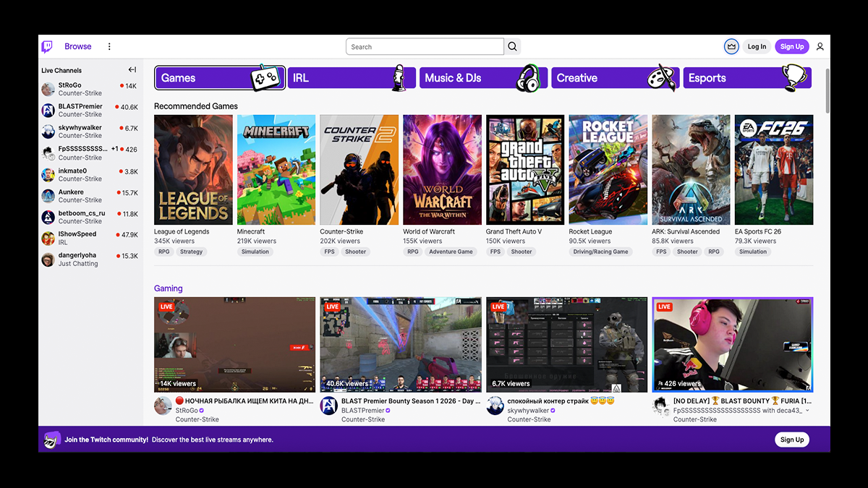The image size is (868, 488).
Task: Click the Twitch logo home icon
Action: coord(47,47)
